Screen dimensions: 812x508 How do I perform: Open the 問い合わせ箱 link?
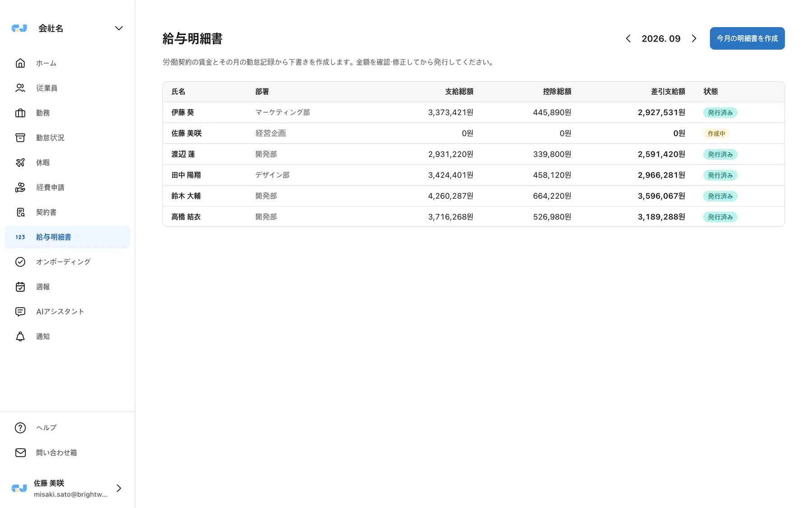[x=67, y=452]
